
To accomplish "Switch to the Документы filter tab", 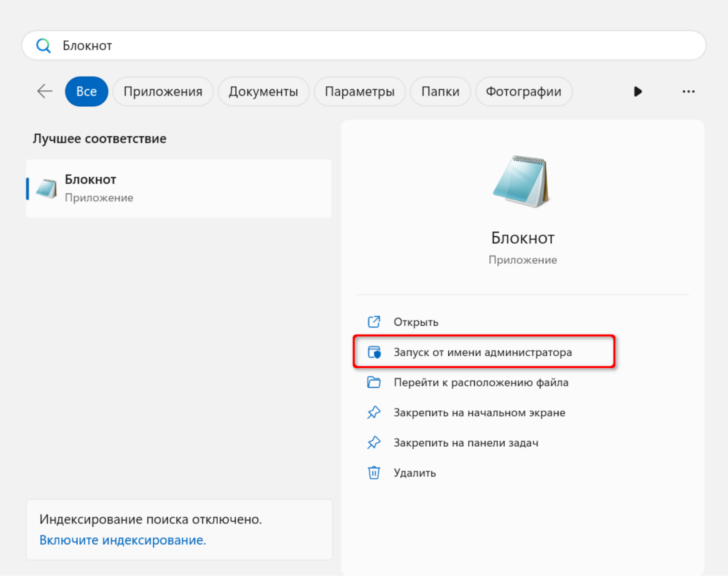I will [x=263, y=91].
